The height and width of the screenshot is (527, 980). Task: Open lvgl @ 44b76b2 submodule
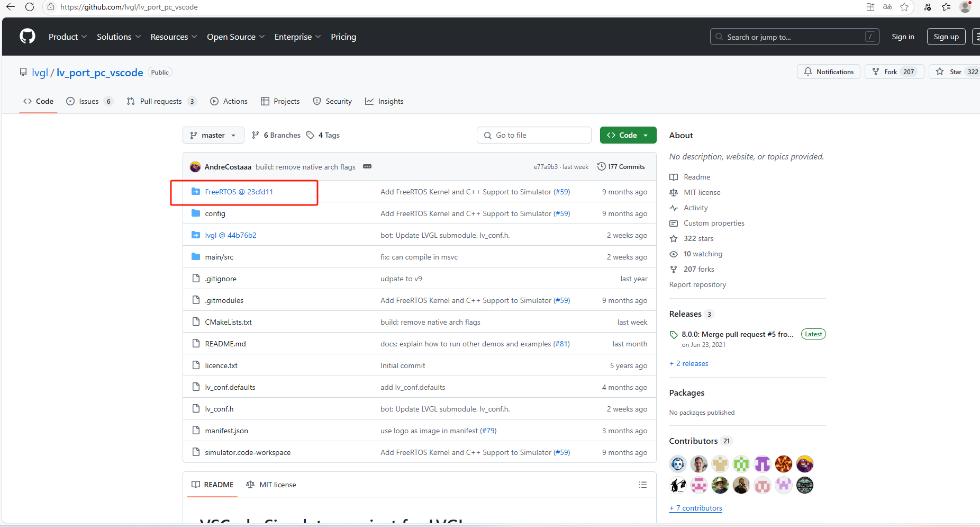(231, 235)
